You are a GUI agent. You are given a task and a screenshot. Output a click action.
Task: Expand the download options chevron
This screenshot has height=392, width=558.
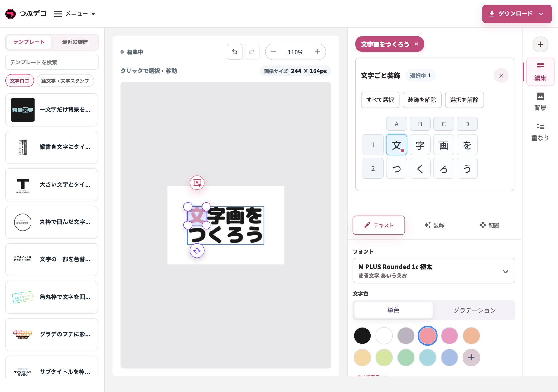[541, 14]
